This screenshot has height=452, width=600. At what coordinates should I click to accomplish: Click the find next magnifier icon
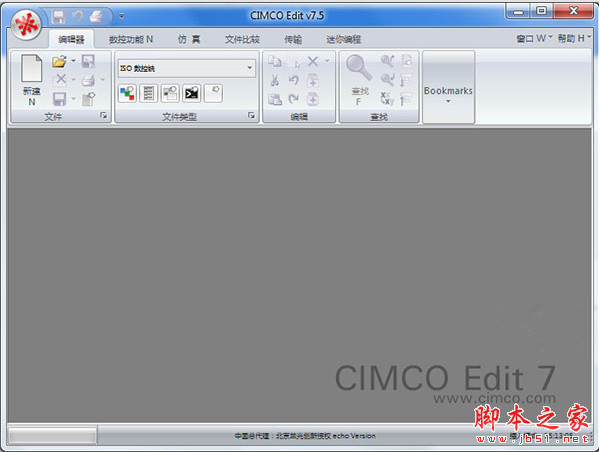(387, 80)
